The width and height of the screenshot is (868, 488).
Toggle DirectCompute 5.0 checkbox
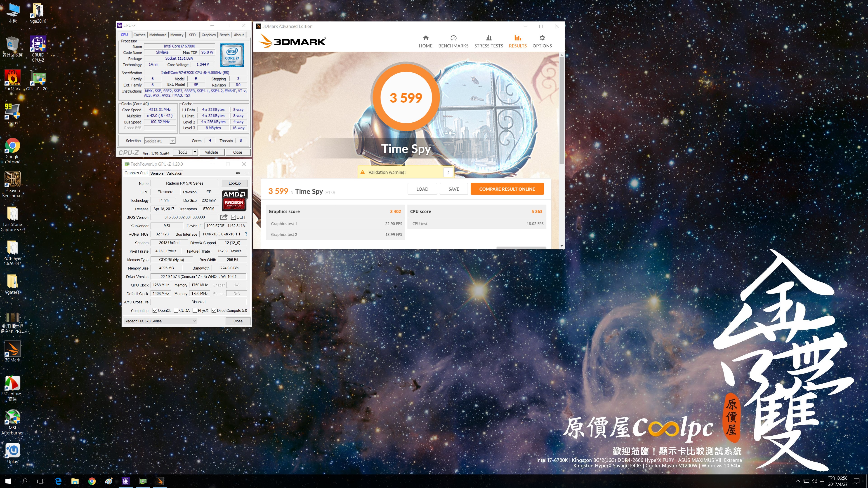214,310
